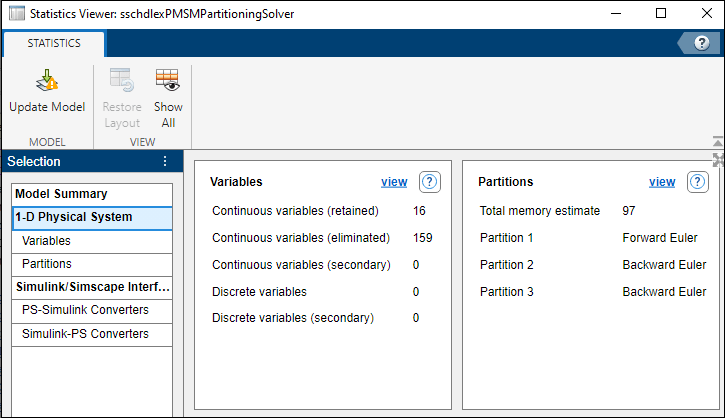The image size is (725, 418).
Task: Select Partitions in the Selection tree
Action: pos(46,264)
